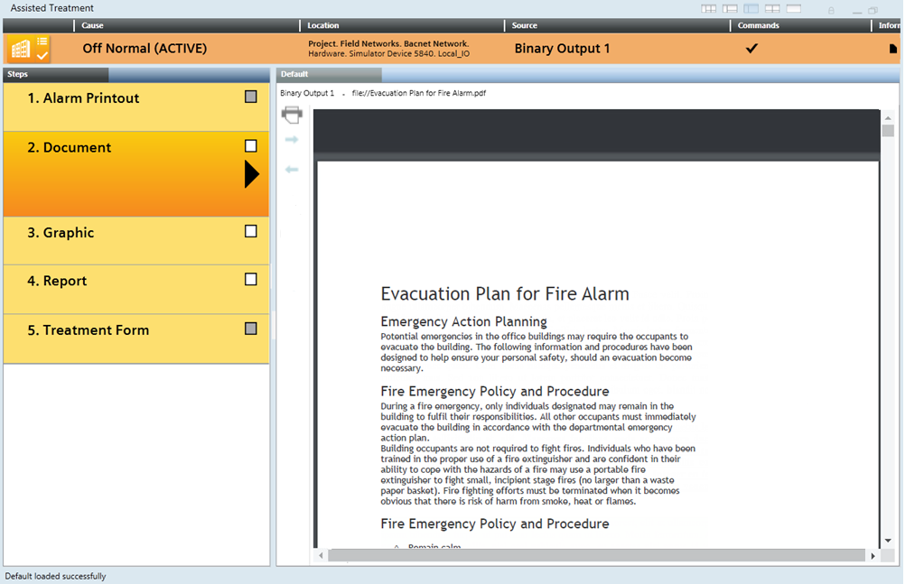Click the document scrollbar down arrow
Viewport: 924px width, 584px height.
point(888,540)
